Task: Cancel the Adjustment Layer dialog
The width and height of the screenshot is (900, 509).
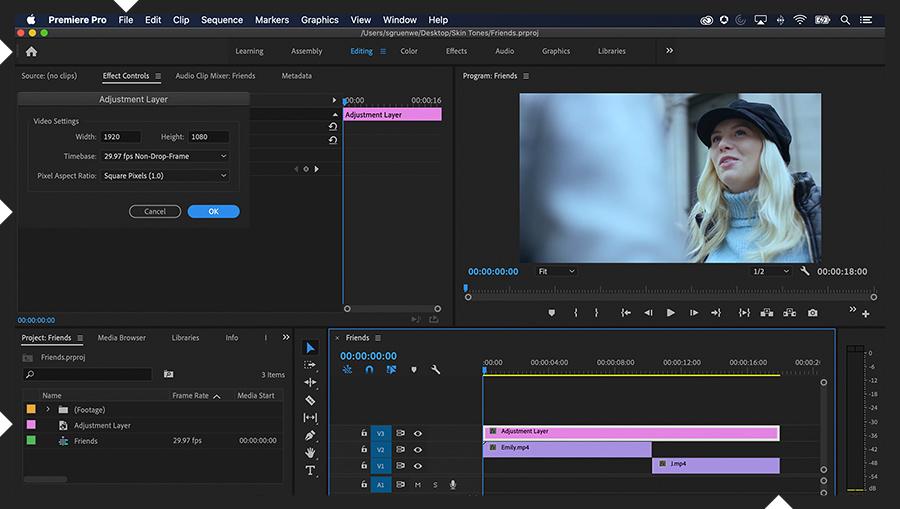Action: click(x=155, y=212)
